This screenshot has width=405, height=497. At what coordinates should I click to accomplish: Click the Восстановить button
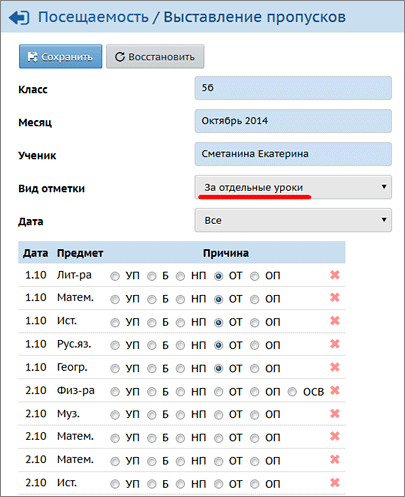155,57
